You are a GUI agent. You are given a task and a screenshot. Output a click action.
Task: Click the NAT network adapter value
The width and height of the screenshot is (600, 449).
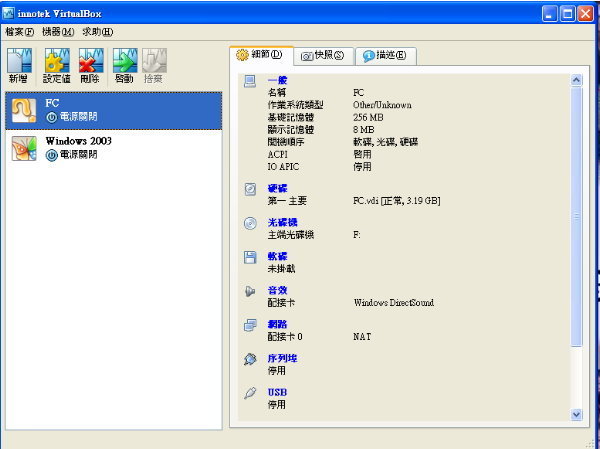[x=362, y=336]
